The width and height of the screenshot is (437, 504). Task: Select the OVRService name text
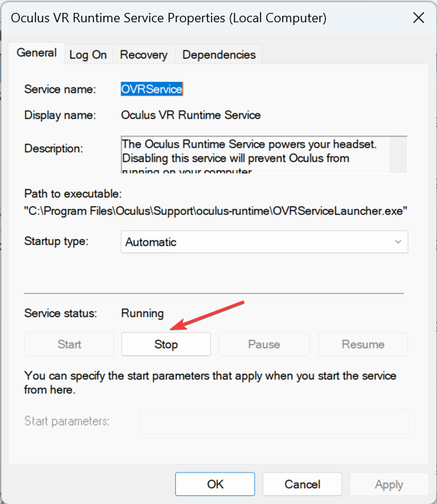pos(151,89)
